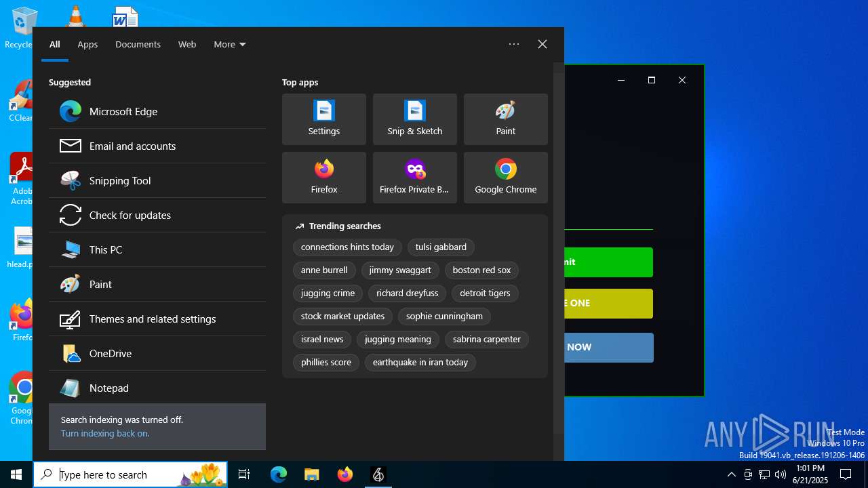Viewport: 868px width, 488px height.
Task: Open search options ellipsis menu
Action: click(514, 44)
